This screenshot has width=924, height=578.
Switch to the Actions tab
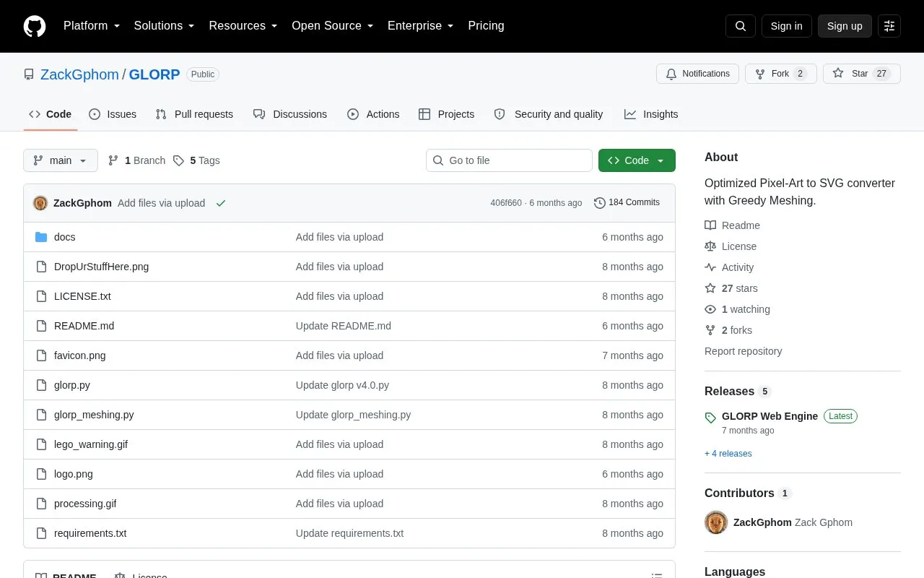point(373,114)
